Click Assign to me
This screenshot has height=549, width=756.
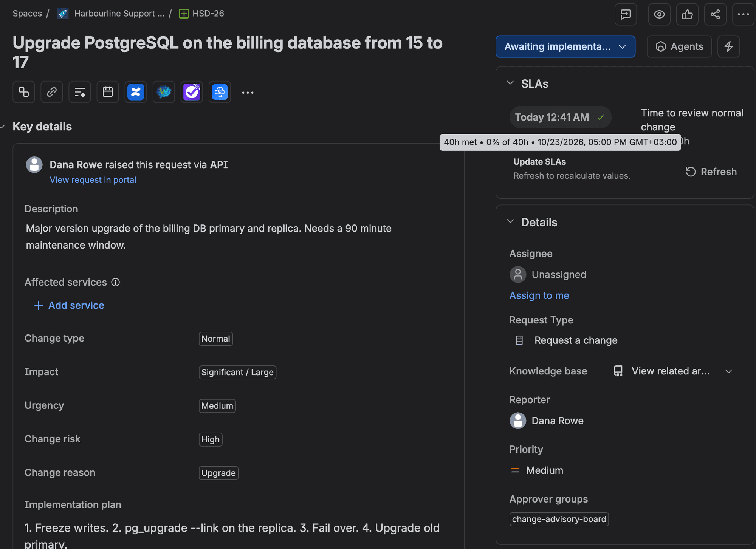pyautogui.click(x=539, y=295)
